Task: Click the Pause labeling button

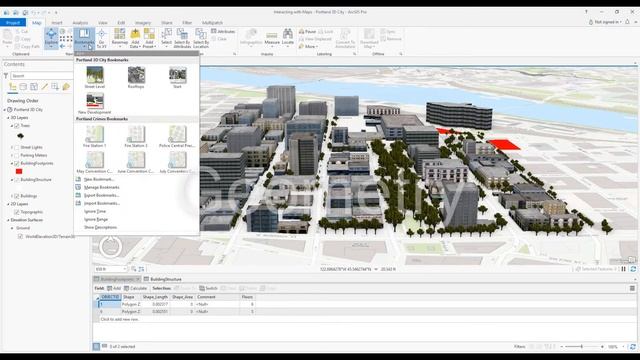Action: click(x=307, y=31)
